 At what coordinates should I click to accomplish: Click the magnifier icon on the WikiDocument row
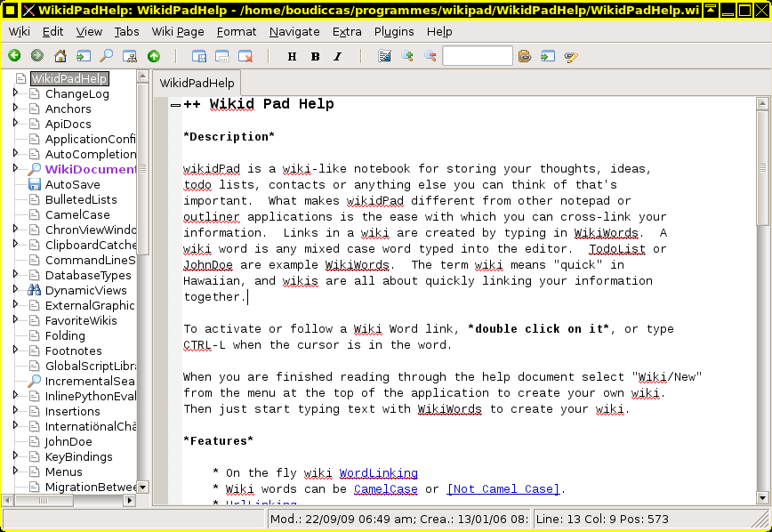point(34,169)
